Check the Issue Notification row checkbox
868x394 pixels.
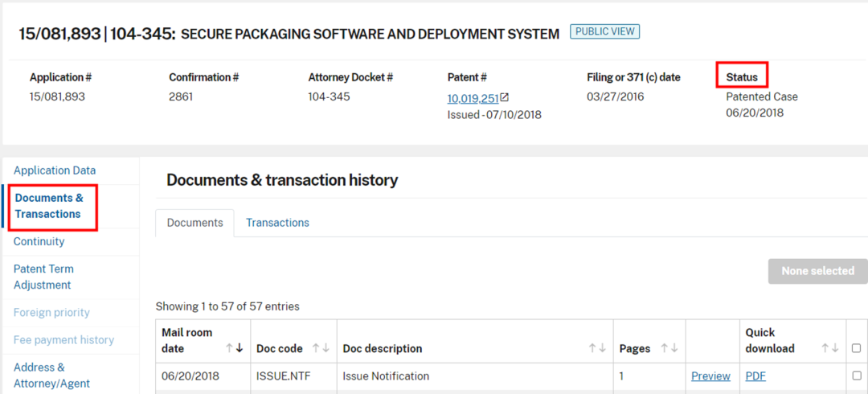[x=856, y=376]
